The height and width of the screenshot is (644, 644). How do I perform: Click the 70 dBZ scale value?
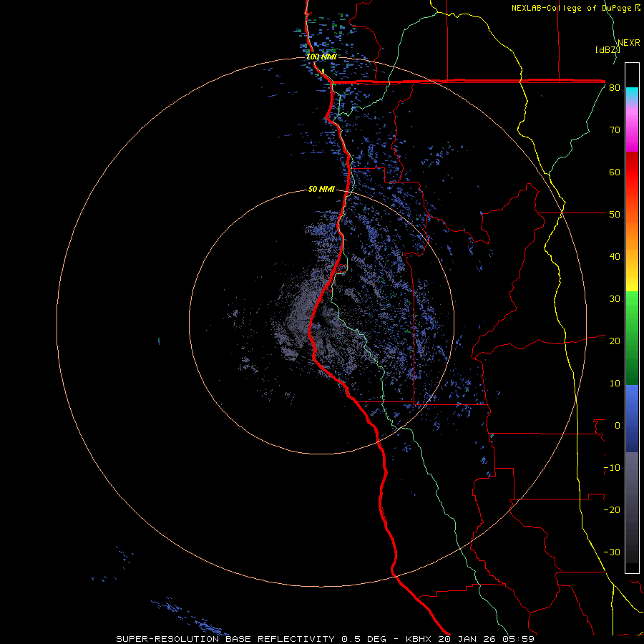coord(615,130)
